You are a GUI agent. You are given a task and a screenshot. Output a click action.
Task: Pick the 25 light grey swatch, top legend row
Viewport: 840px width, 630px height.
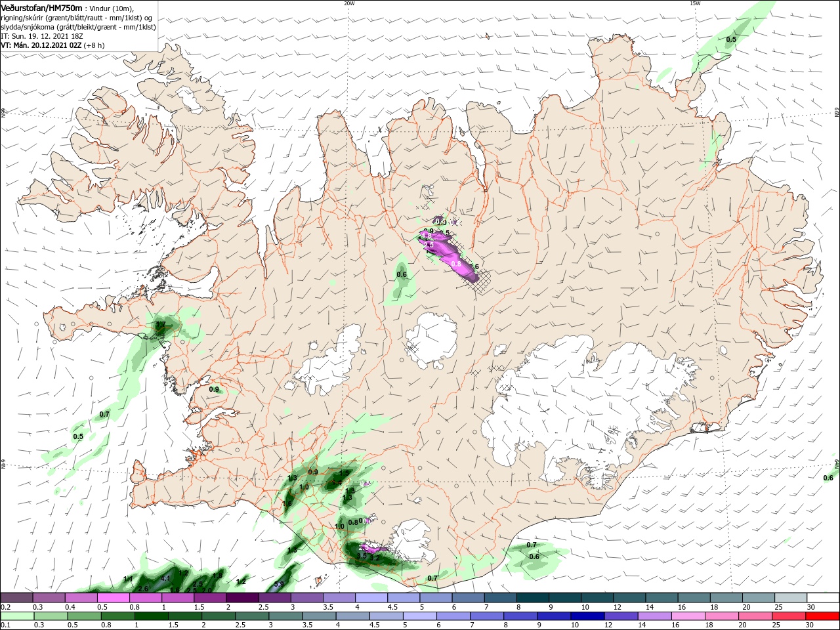(790, 598)
